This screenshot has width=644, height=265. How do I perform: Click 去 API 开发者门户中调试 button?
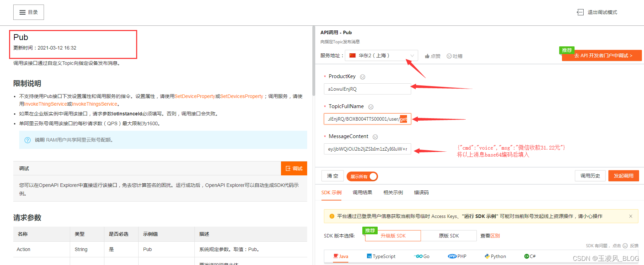[602, 55]
